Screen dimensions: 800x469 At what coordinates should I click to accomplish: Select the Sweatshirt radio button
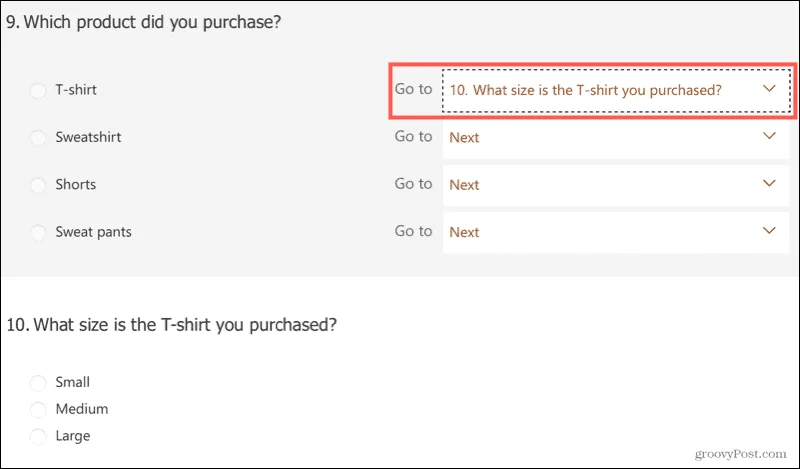tap(38, 138)
